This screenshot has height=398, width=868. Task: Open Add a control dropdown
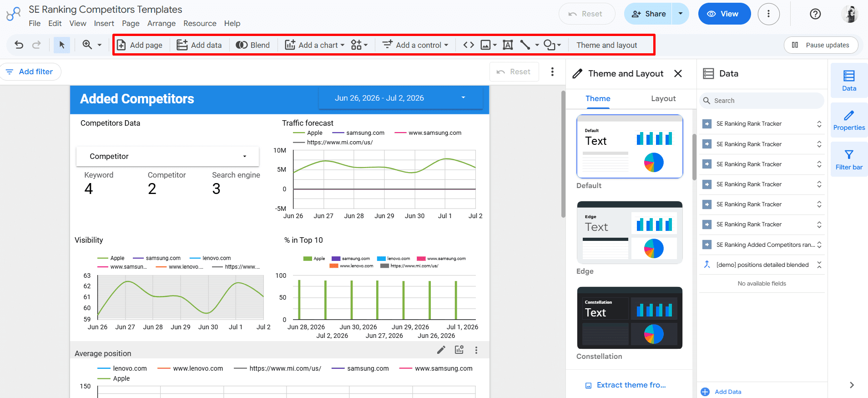(x=415, y=45)
